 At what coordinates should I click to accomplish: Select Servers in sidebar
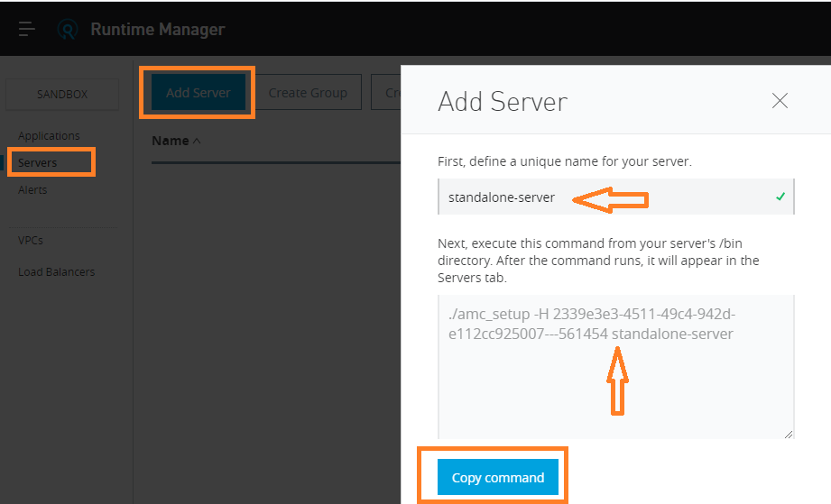37,162
